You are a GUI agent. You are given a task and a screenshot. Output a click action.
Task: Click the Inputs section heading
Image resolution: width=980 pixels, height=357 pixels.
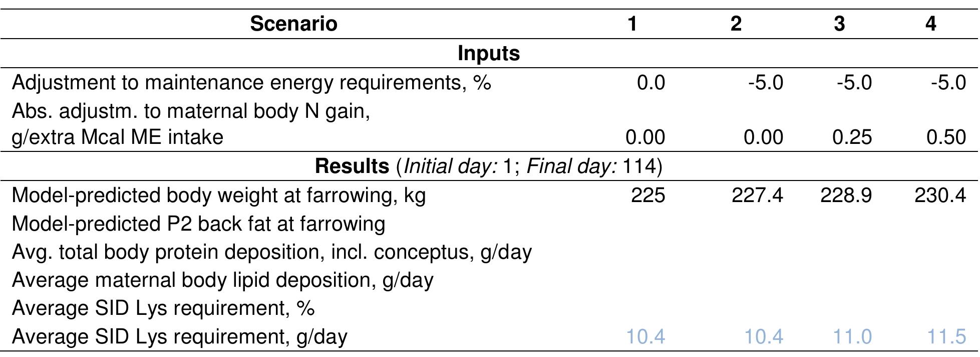(x=489, y=53)
